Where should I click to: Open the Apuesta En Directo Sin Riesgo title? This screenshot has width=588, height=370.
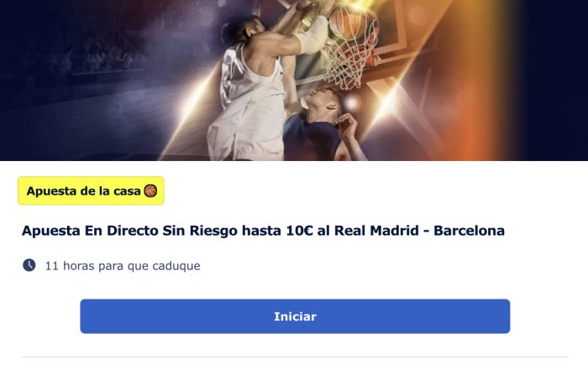pyautogui.click(x=263, y=231)
